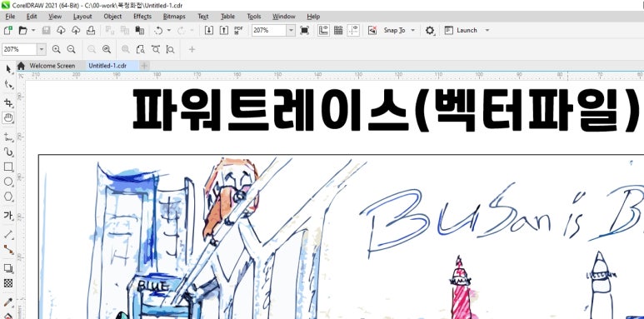Open the Text menu
This screenshot has height=319, width=644.
pyautogui.click(x=203, y=17)
